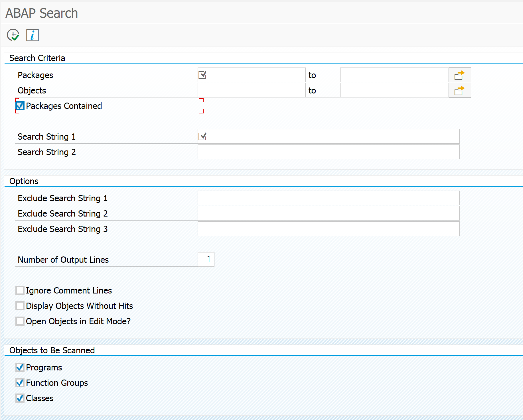Check Open Objects in Edit Mode
Screen dimensions: 523x420
[20, 321]
